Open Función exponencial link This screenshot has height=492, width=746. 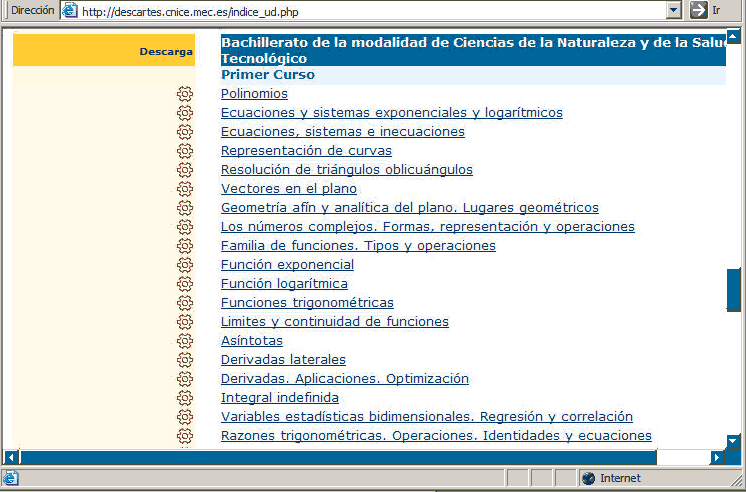click(287, 265)
